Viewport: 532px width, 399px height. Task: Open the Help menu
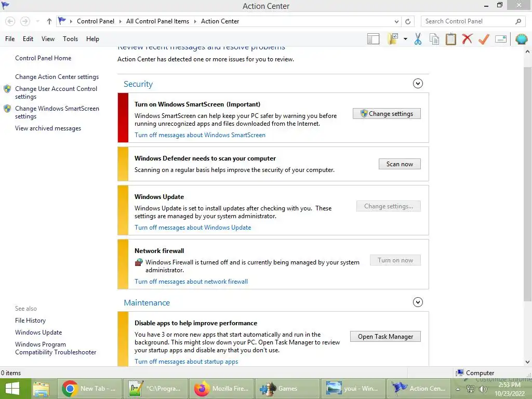point(92,39)
